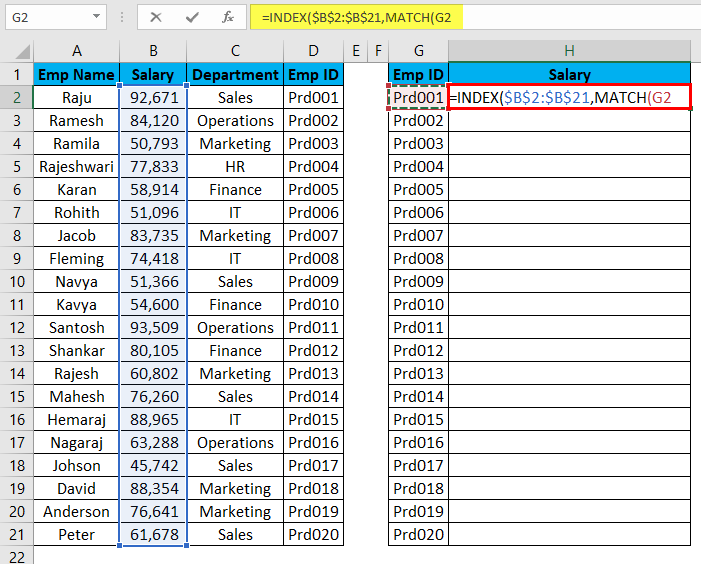
Task: Select row 12 header
Action: (17, 328)
